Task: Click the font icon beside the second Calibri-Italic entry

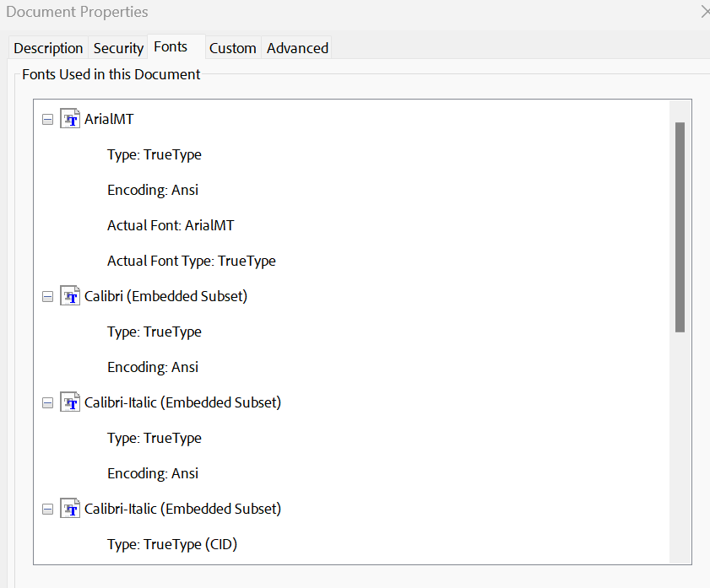Action: [69, 509]
